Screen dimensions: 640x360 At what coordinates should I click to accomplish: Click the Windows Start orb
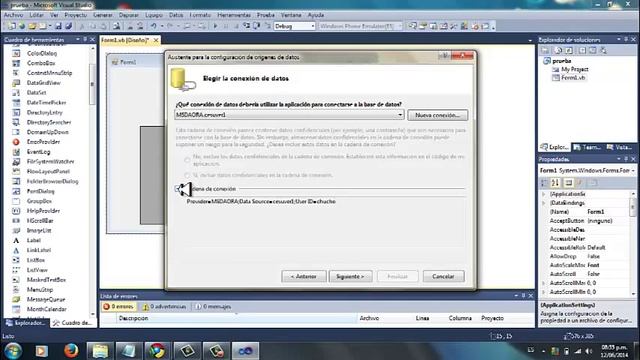[13, 351]
